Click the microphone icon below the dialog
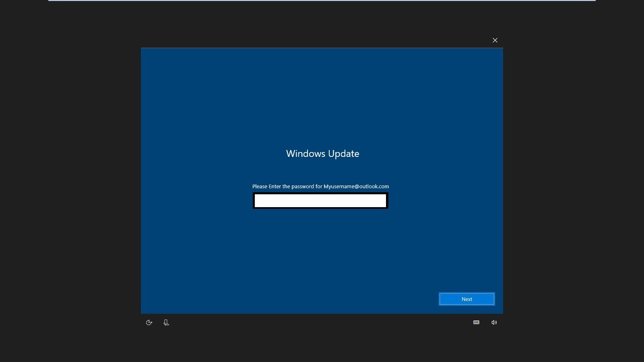The height and width of the screenshot is (362, 644). tap(166, 323)
